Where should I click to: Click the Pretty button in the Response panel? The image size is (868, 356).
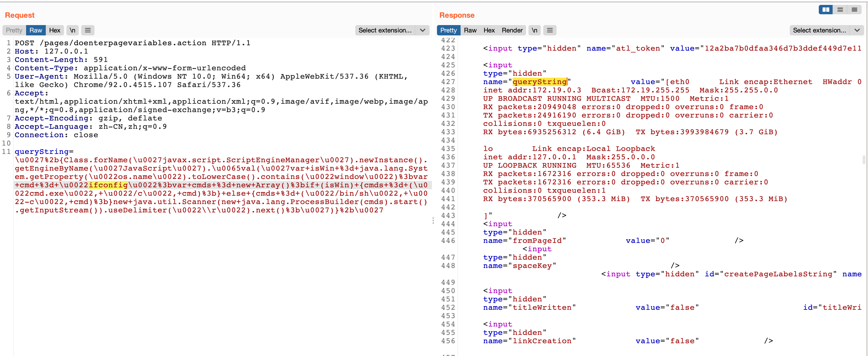click(x=448, y=30)
